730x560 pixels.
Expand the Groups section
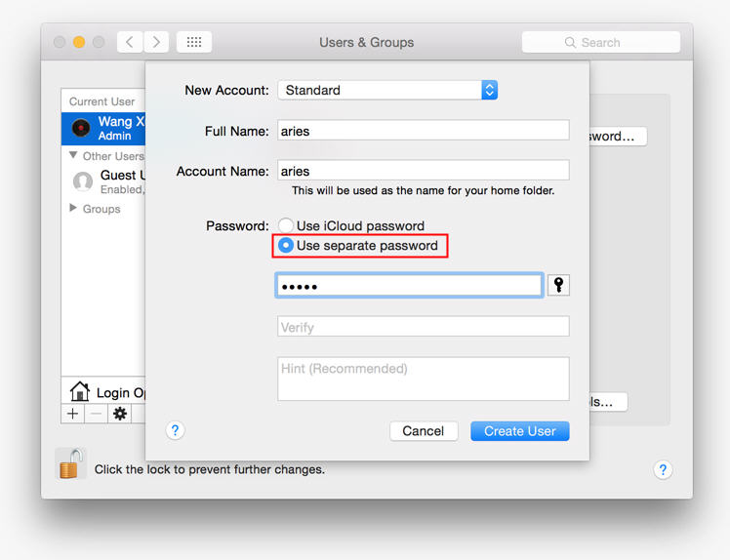73,208
